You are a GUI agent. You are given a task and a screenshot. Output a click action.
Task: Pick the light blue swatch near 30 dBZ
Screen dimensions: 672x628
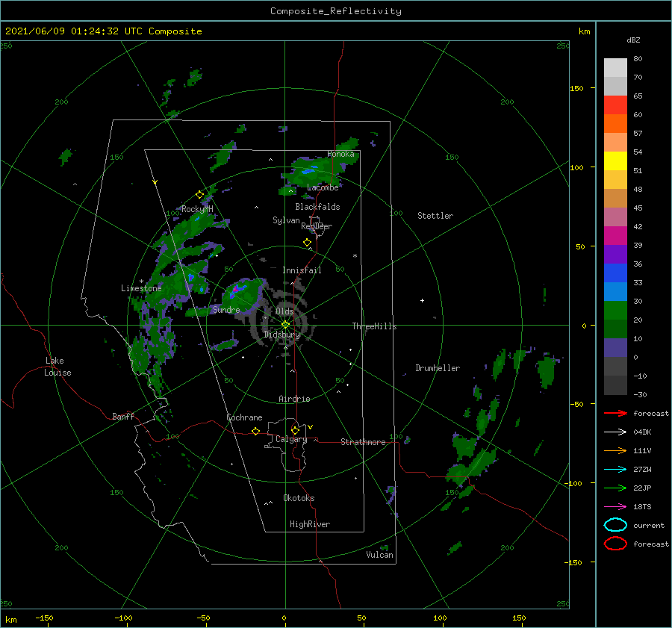615,291
